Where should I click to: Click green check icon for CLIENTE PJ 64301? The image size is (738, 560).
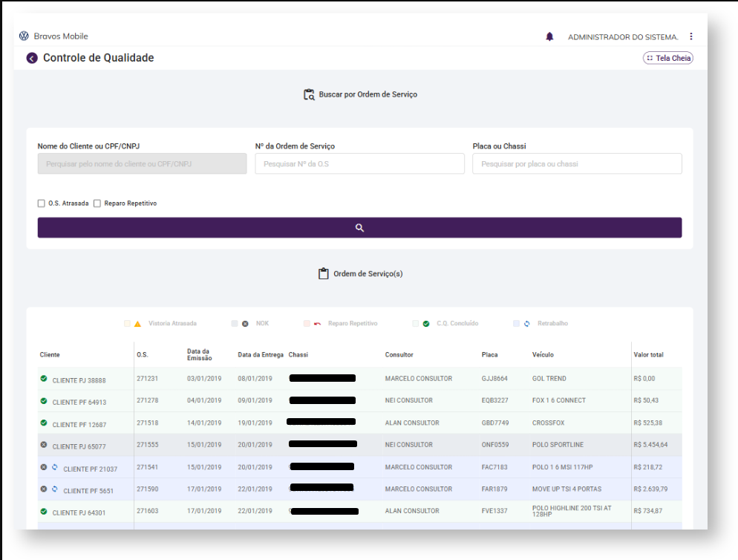(x=44, y=512)
